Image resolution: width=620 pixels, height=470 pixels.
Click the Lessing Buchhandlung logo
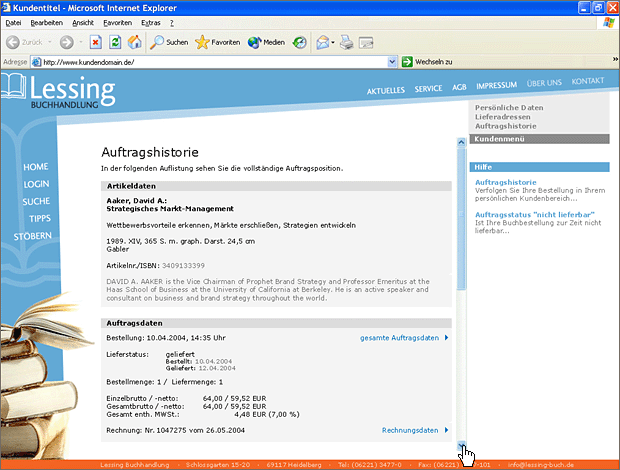click(x=59, y=91)
